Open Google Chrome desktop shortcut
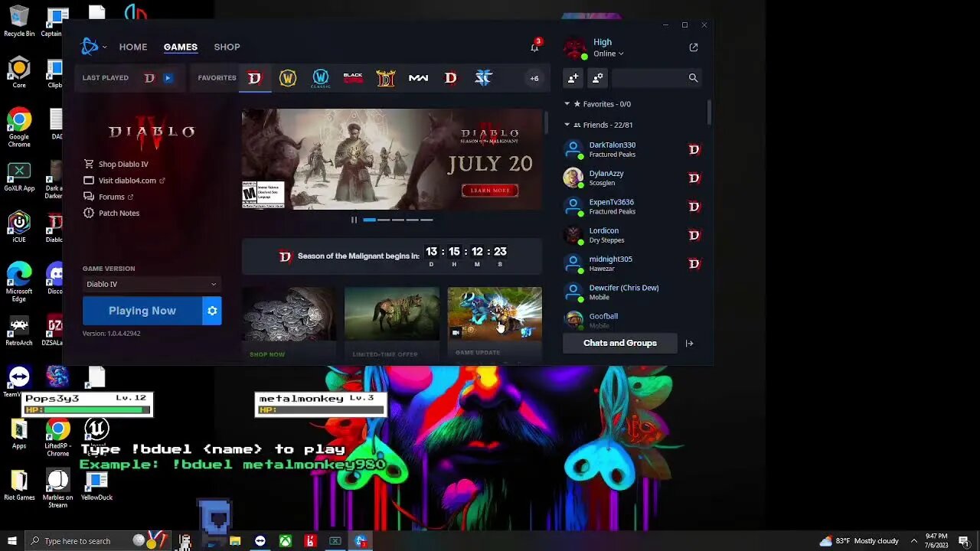The width and height of the screenshot is (980, 551). 19,129
